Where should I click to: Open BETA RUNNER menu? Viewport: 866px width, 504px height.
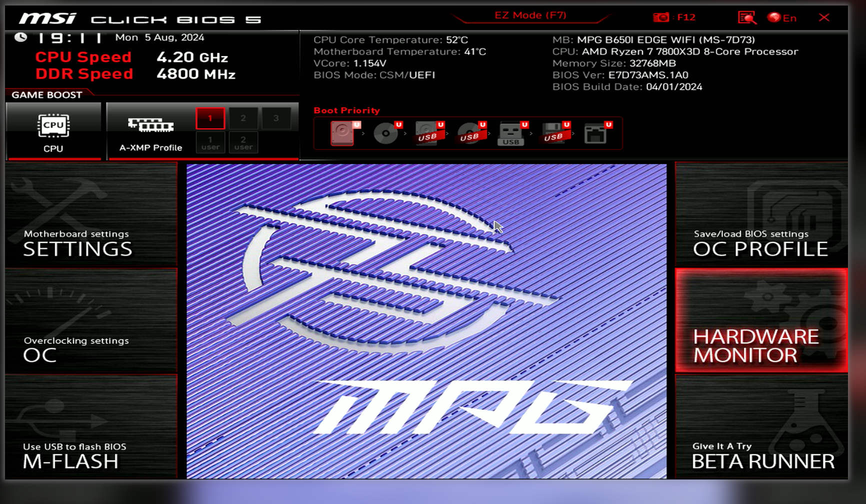tap(761, 427)
